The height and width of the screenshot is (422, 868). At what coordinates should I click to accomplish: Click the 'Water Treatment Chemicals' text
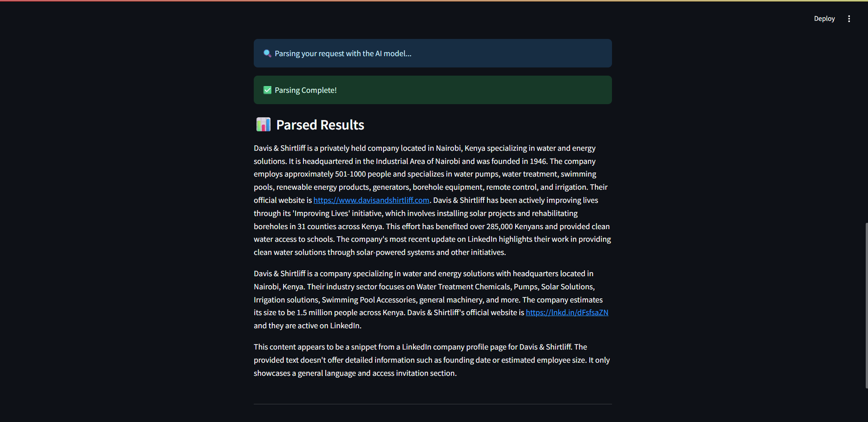[x=463, y=287]
